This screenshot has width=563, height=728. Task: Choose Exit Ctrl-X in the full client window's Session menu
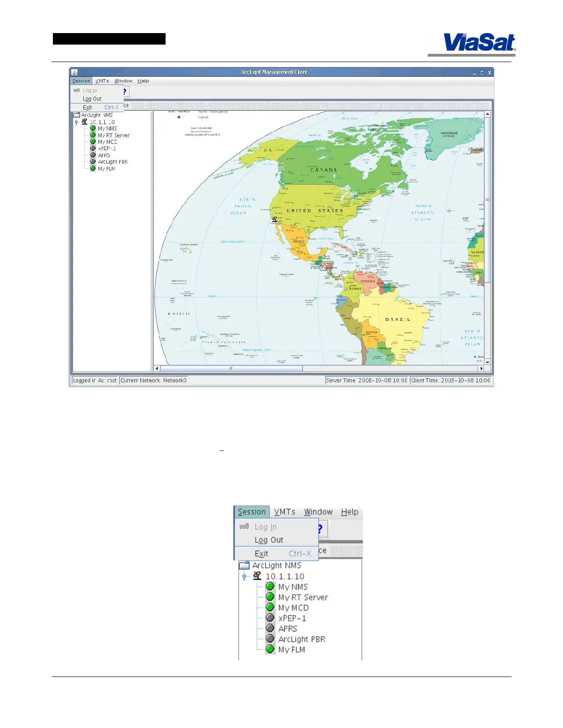click(97, 108)
